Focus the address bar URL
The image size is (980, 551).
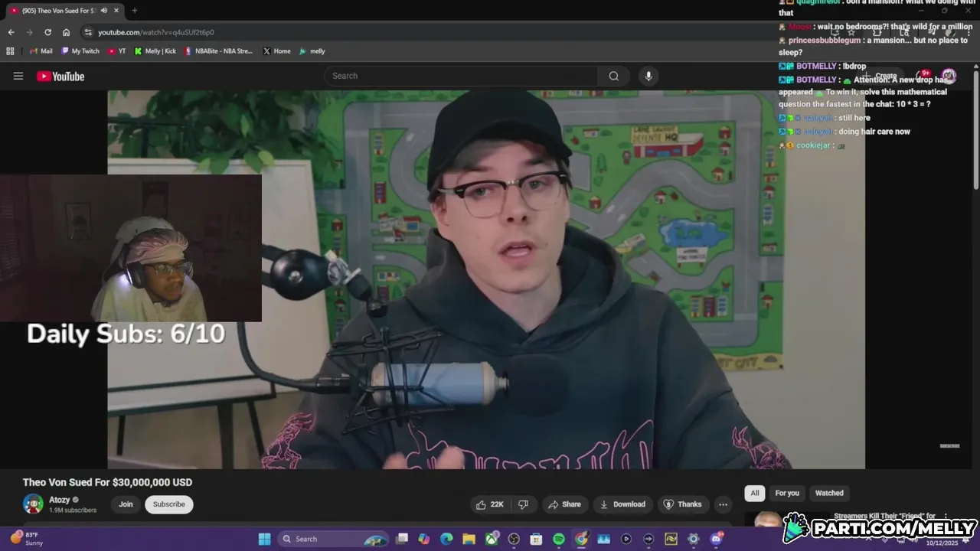(x=156, y=32)
